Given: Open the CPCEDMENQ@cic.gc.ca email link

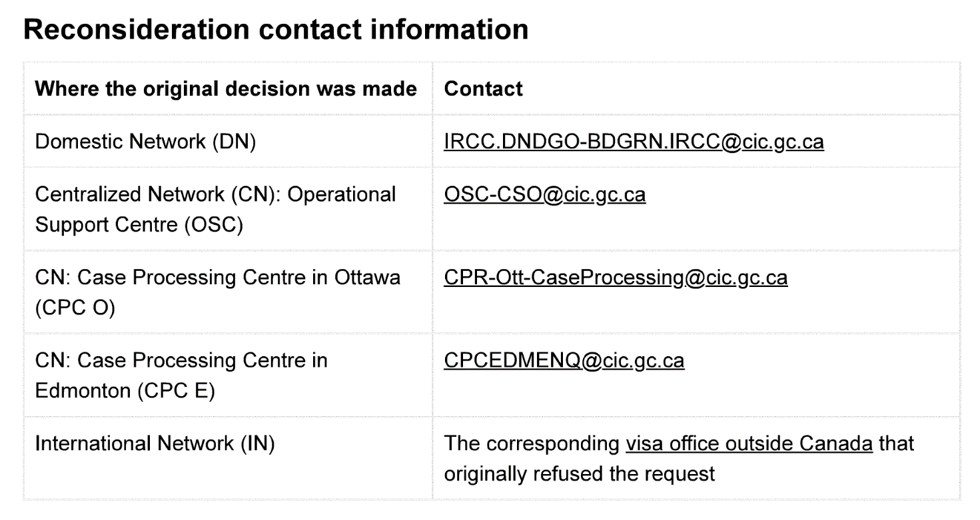Looking at the screenshot, I should [564, 360].
